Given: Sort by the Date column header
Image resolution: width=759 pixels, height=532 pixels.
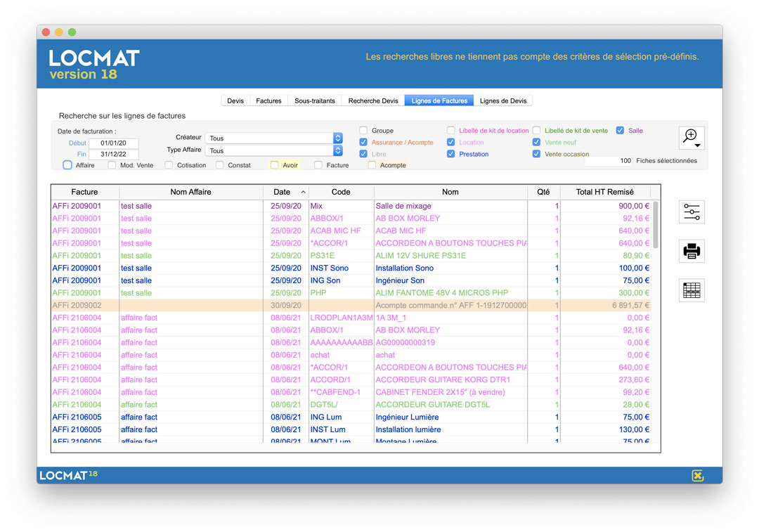Looking at the screenshot, I should (286, 192).
